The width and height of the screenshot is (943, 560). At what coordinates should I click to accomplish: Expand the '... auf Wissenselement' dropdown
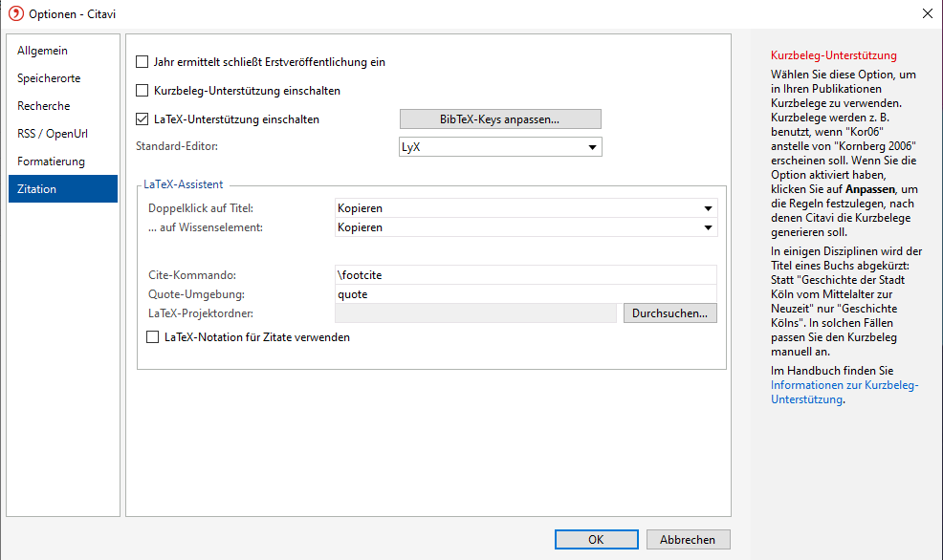526,227
